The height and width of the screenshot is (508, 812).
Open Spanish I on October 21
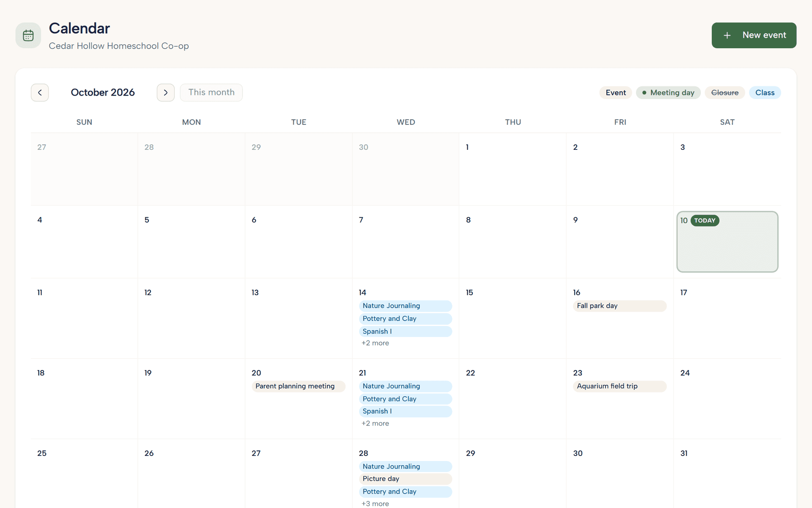405,411
